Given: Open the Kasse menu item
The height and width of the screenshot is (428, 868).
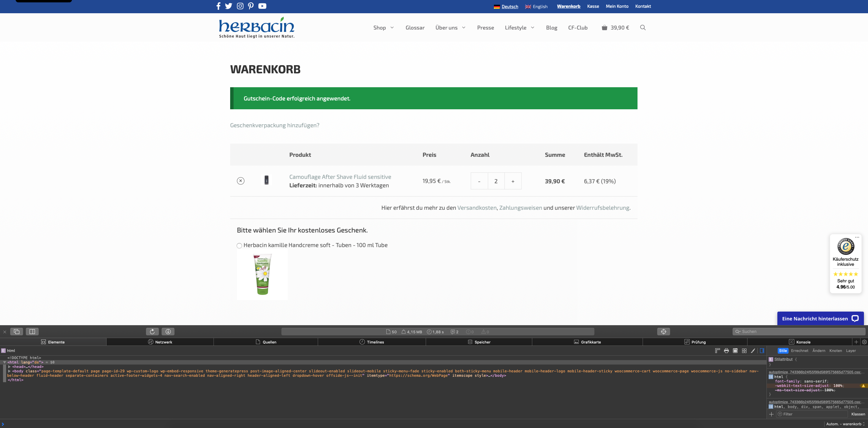Looking at the screenshot, I should 593,6.
